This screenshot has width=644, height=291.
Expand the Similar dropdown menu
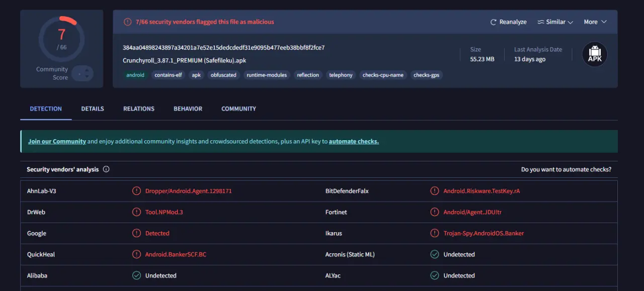[555, 22]
